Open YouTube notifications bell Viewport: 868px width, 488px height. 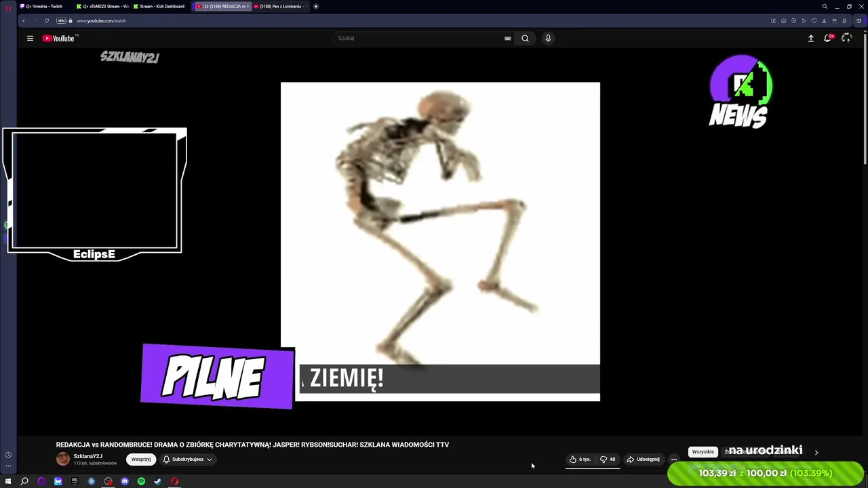828,38
